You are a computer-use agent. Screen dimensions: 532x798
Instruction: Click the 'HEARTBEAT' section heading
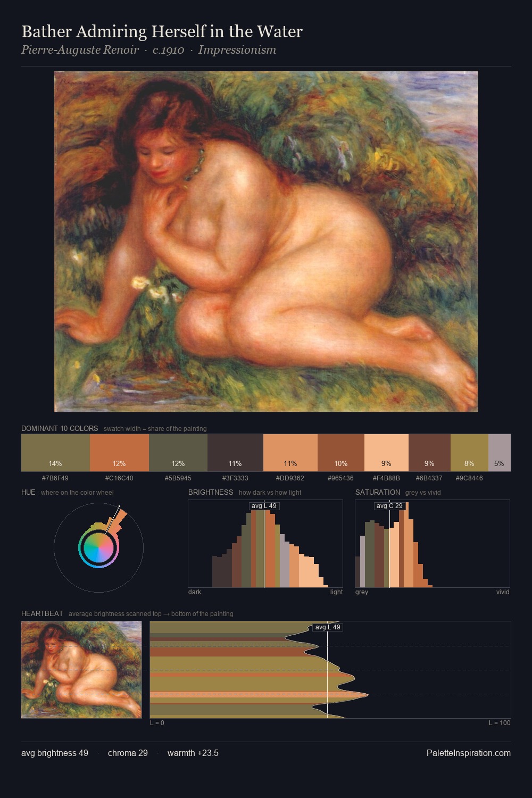coord(42,613)
